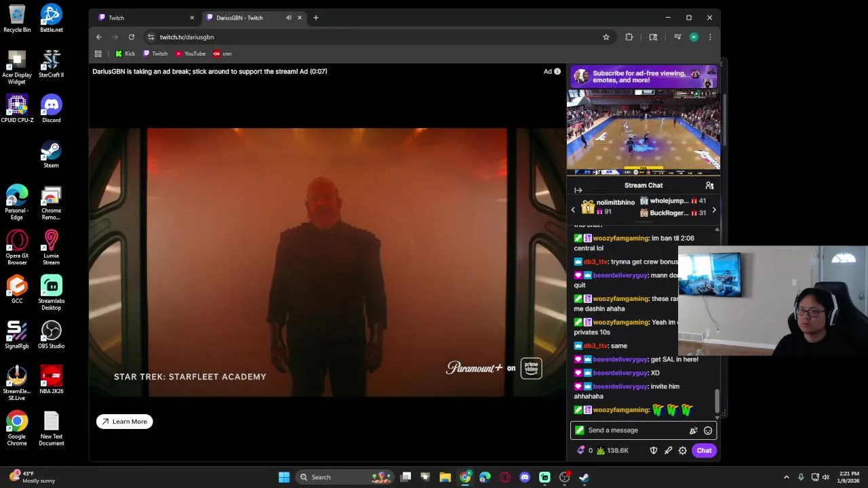Viewport: 868px width, 488px height.
Task: Open Recycle Bin desktop icon
Action: click(x=17, y=19)
